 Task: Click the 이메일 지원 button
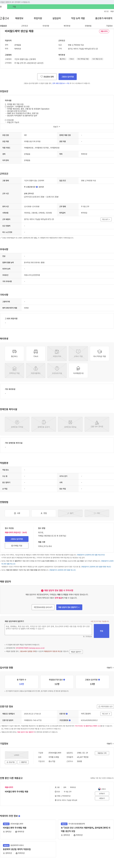17,546
